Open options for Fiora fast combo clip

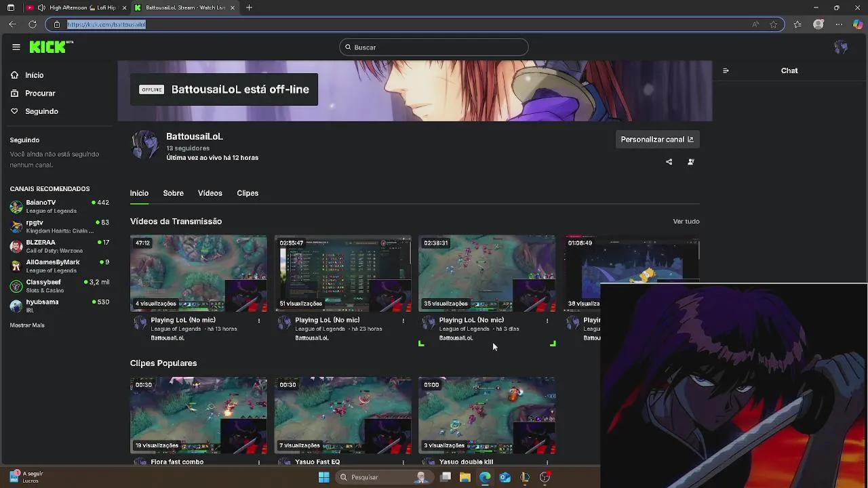click(x=258, y=462)
